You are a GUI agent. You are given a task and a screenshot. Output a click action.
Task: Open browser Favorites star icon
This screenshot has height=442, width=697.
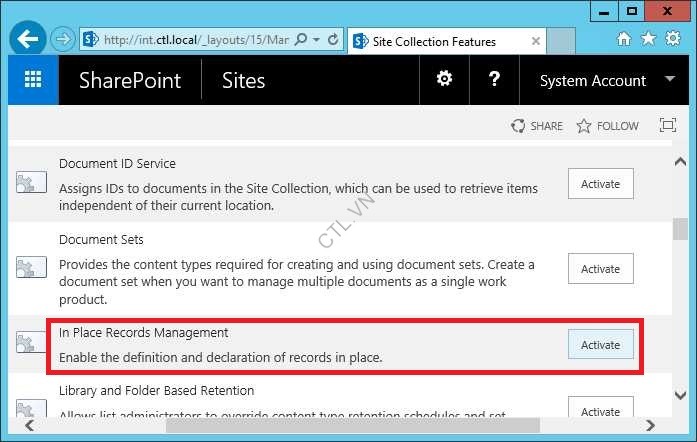point(648,40)
